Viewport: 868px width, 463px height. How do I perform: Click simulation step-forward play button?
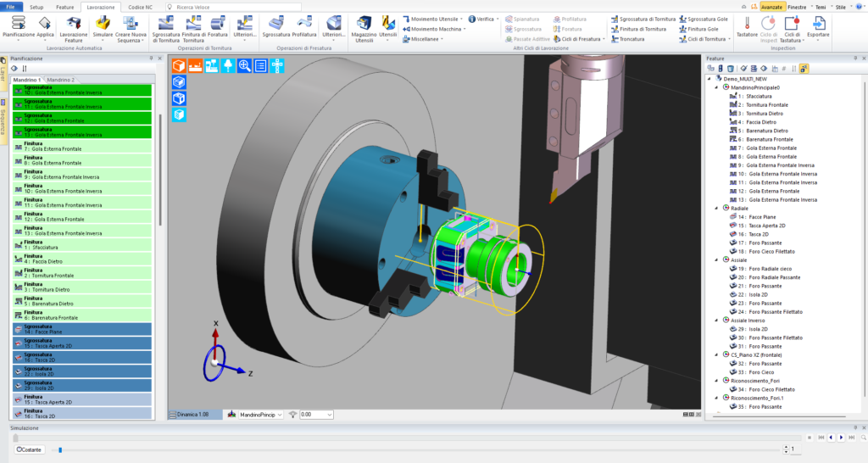pyautogui.click(x=841, y=438)
